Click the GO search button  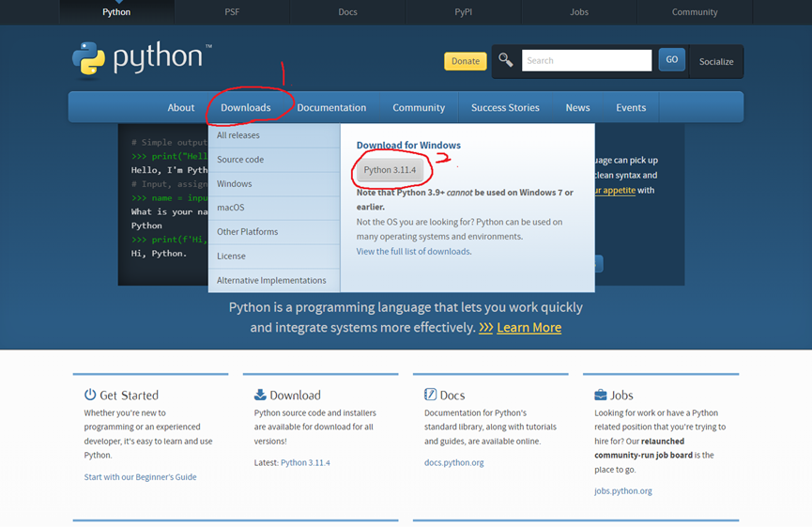click(x=672, y=59)
